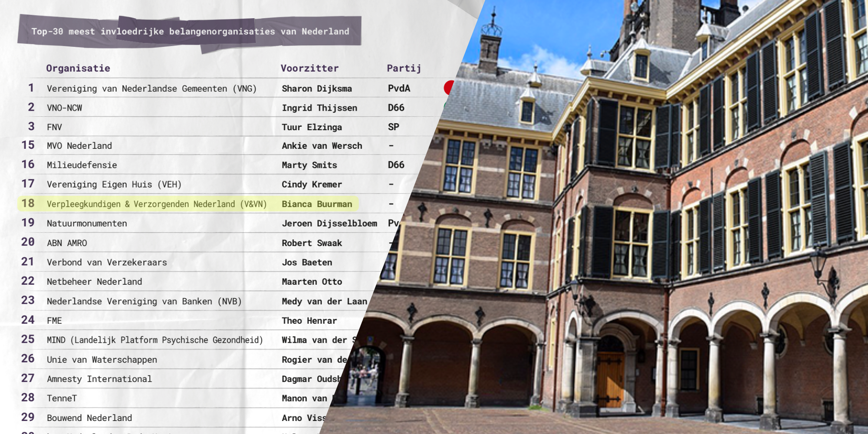Click the wooden door in the courtyard photo
The width and height of the screenshot is (868, 434).
[611, 379]
